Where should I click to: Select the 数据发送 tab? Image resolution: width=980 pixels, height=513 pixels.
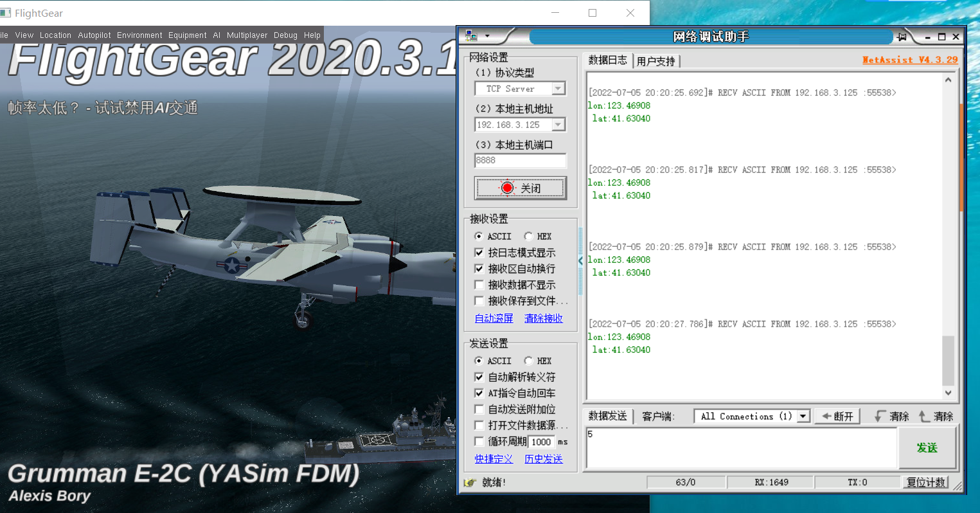(x=607, y=416)
